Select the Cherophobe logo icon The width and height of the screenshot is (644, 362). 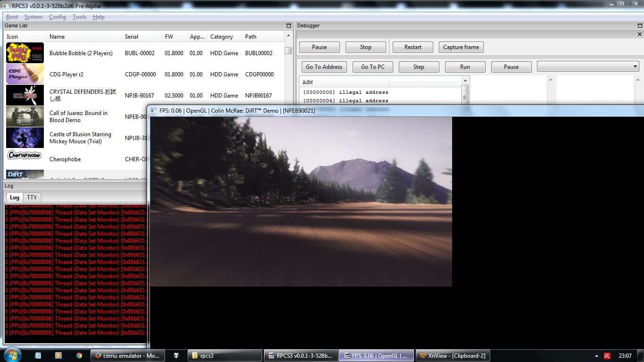click(25, 156)
